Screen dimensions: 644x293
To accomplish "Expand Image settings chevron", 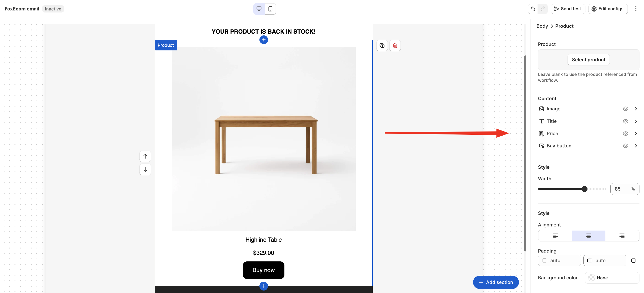I will [636, 109].
